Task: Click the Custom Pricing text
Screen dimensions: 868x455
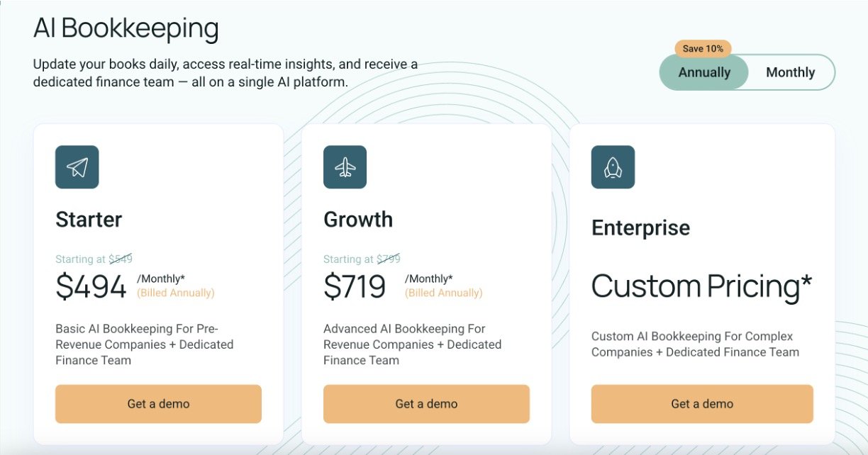Action: pyautogui.click(x=701, y=286)
